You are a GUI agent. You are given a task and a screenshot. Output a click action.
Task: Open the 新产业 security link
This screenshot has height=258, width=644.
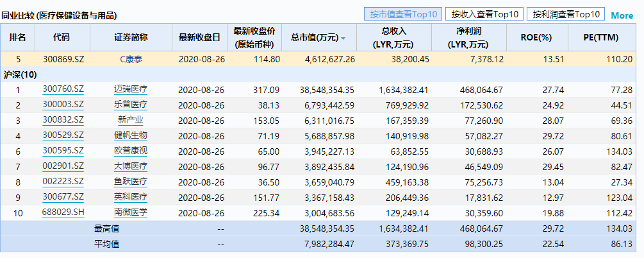click(131, 120)
